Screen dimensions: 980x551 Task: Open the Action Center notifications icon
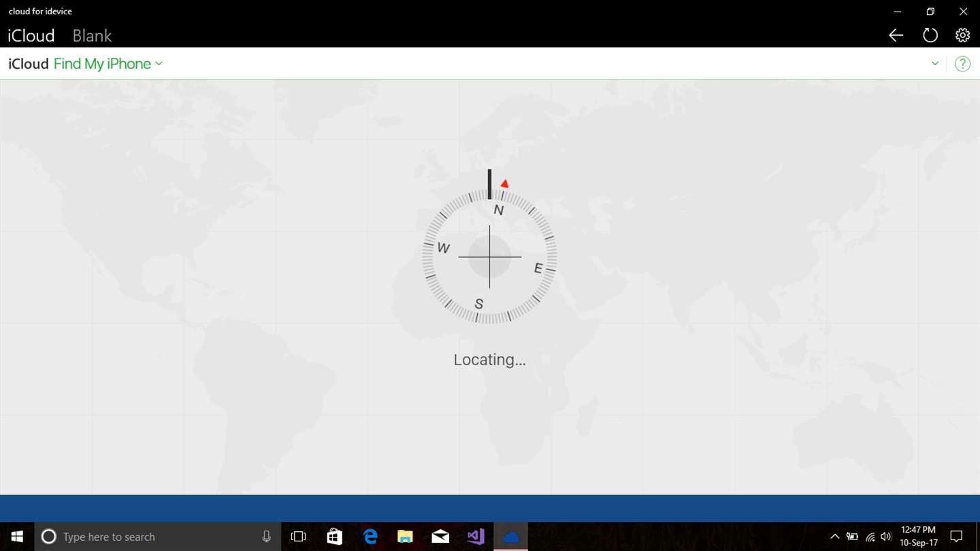[956, 537]
